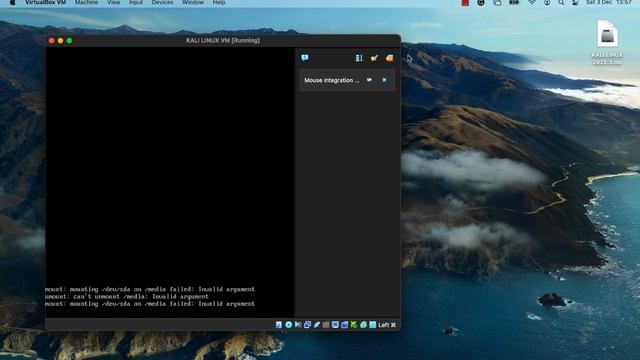The width and height of the screenshot is (640, 360).
Task: Click the keep-finished-progresses toggle icon in notification toolbar
Action: pyautogui.click(x=359, y=58)
